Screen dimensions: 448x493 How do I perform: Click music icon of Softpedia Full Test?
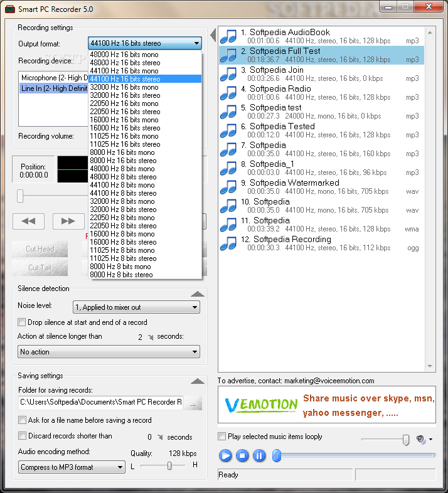point(228,55)
